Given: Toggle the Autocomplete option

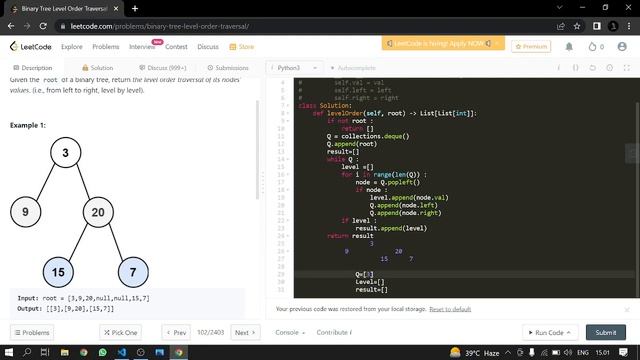Looking at the screenshot, I should (x=353, y=68).
